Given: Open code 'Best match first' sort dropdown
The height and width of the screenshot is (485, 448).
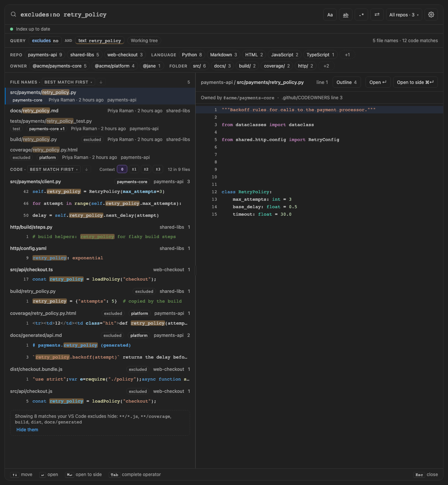Looking at the screenshot, I should [x=54, y=169].
